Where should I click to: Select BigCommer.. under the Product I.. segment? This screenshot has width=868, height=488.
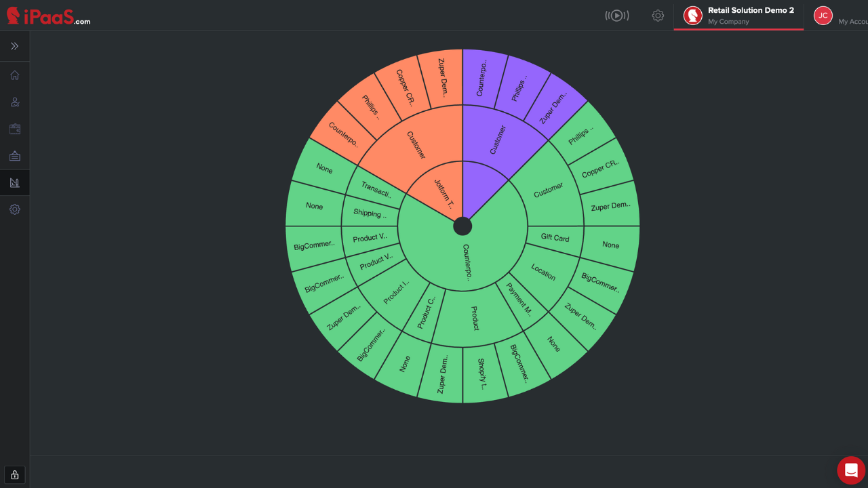coord(371,344)
